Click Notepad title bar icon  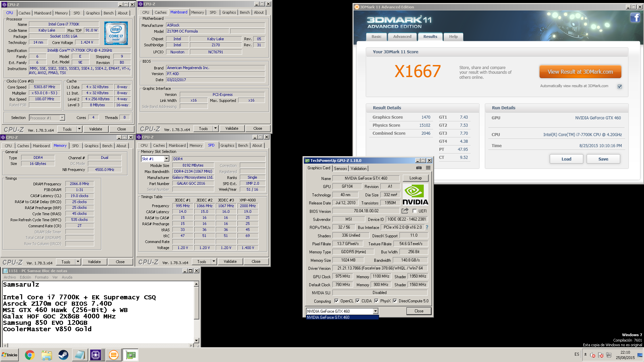(5, 271)
